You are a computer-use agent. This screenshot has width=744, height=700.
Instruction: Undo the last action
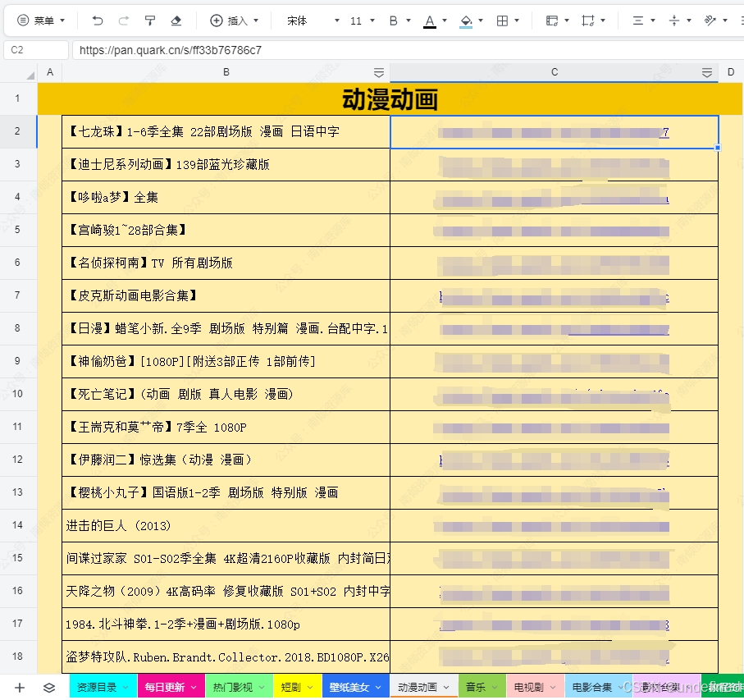(x=98, y=21)
